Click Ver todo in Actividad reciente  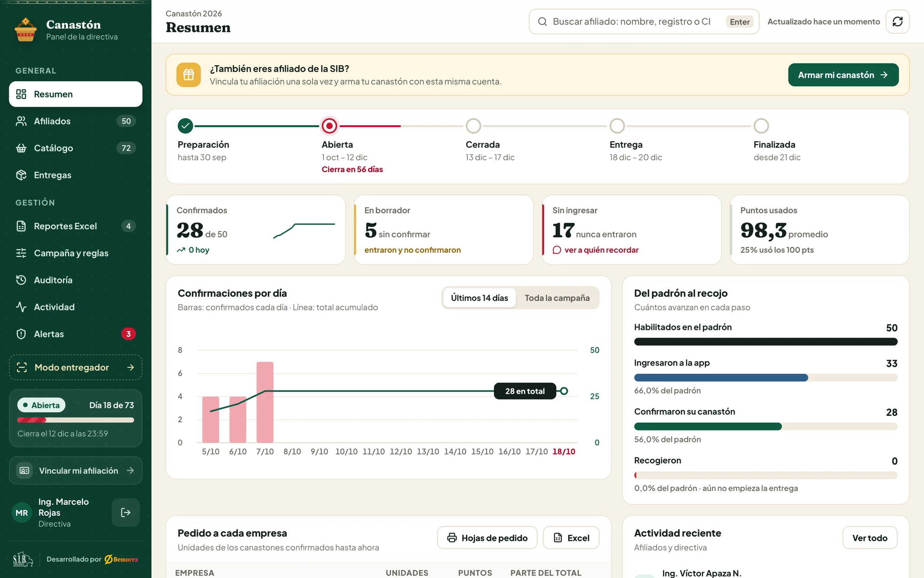[x=870, y=538]
